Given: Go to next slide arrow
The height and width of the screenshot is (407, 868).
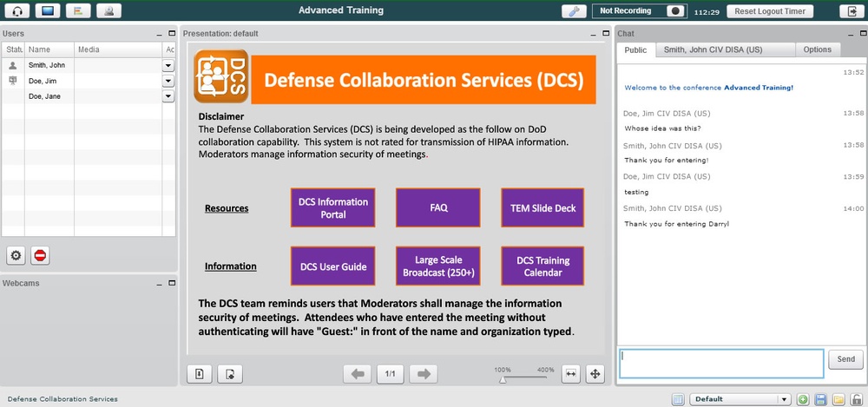Looking at the screenshot, I should (424, 374).
